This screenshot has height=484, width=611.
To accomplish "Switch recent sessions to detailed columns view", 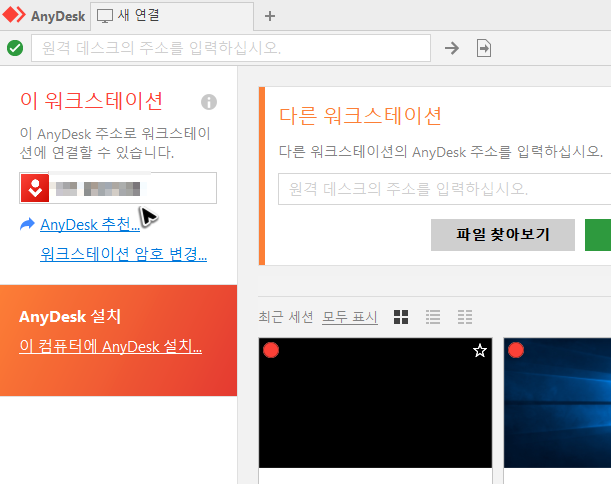I will 465,317.
